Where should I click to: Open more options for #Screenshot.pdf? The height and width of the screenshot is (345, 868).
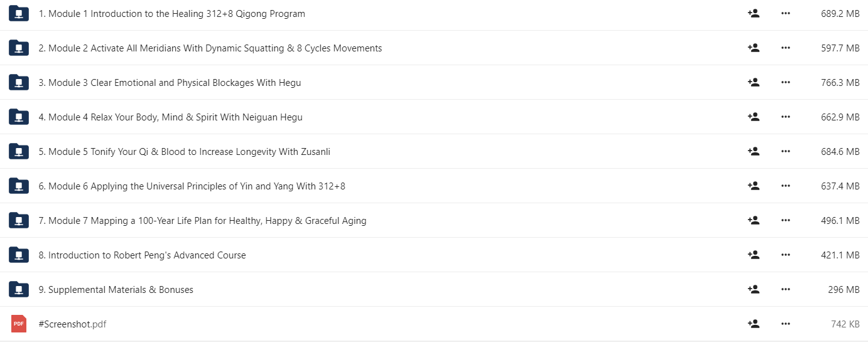pos(785,324)
